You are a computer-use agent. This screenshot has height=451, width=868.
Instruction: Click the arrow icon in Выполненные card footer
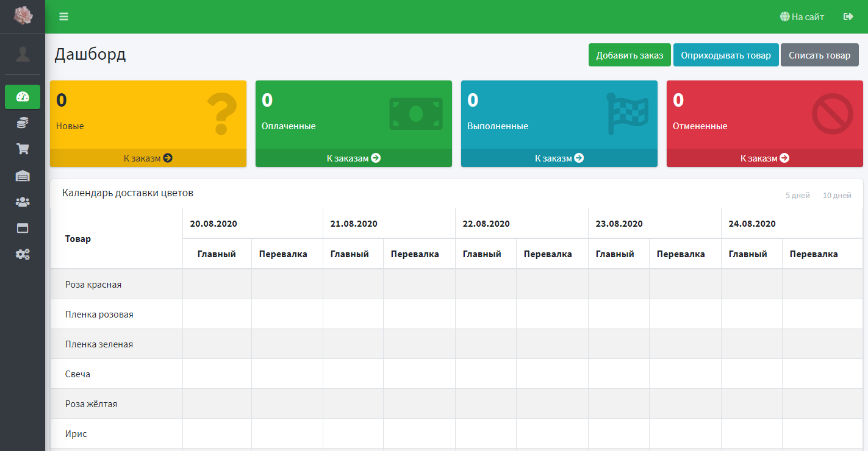pos(579,158)
